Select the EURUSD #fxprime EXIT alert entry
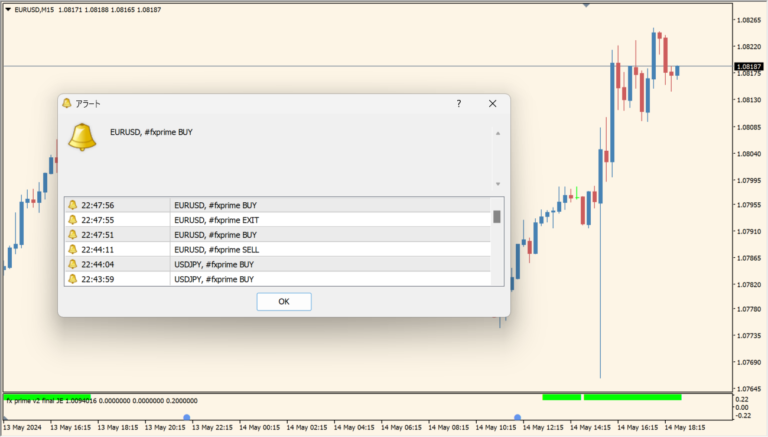 tap(230, 220)
